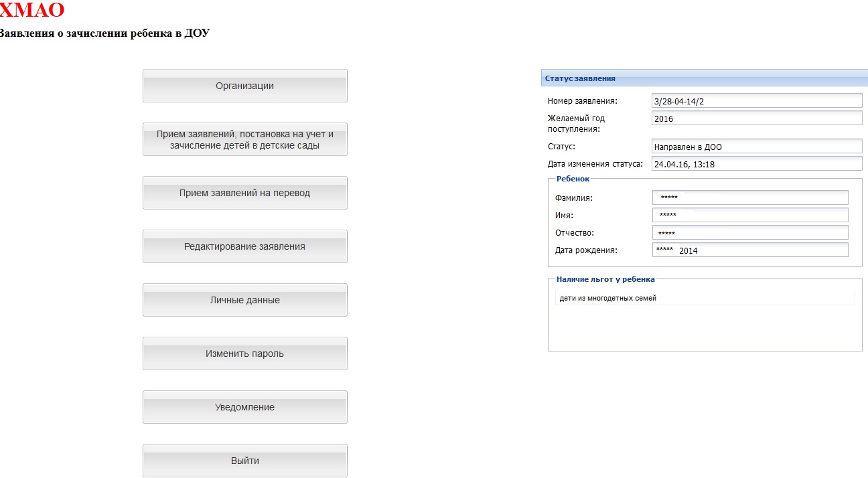Focus the Отчество input field
Screen dimensions: 868x478
pyautogui.click(x=749, y=233)
